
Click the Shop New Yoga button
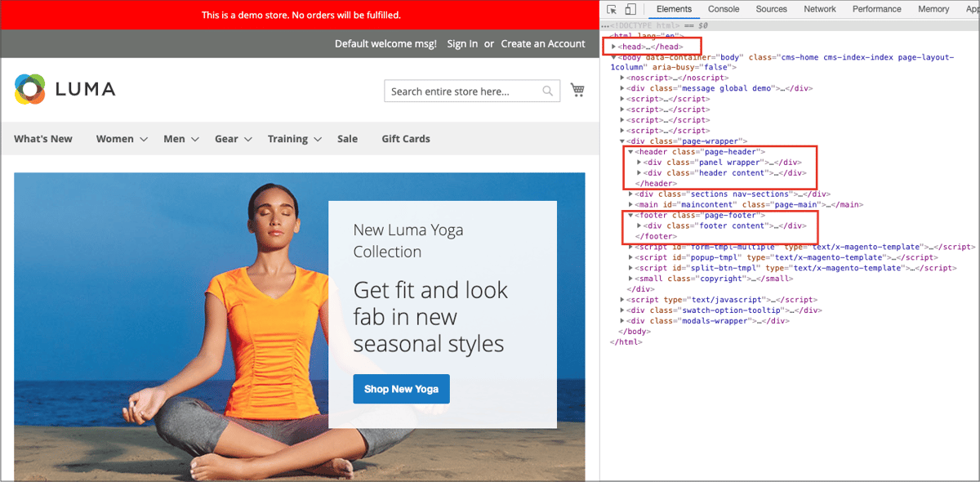click(401, 390)
